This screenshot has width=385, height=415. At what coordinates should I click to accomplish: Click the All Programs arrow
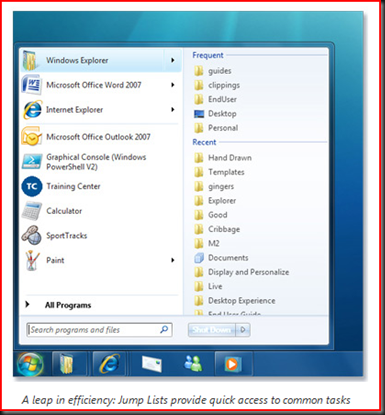(x=28, y=304)
